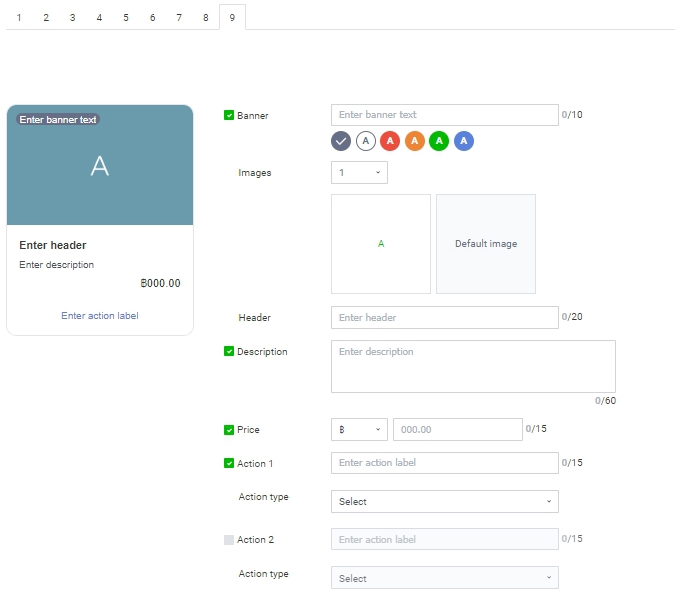Choose the white outlined banner color
Image resolution: width=675 pixels, height=597 pixels.
[x=365, y=141]
